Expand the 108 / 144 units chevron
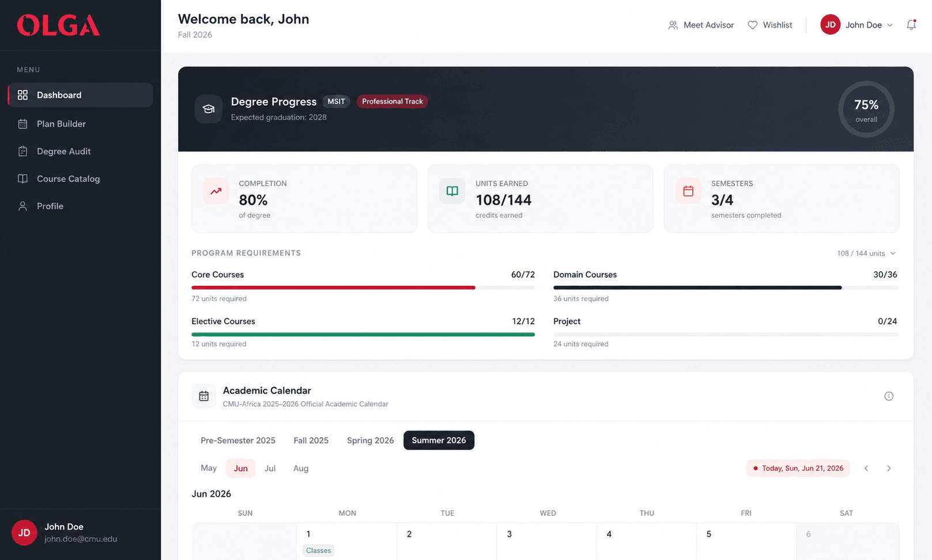Viewport: 932px width, 560px height. 893,253
